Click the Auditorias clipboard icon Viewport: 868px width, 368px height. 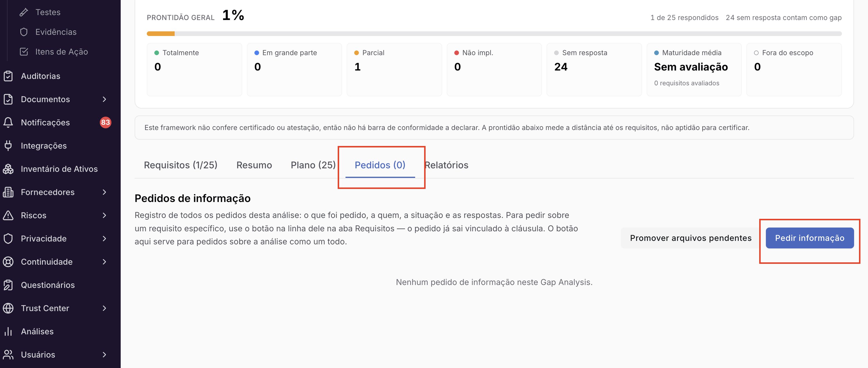8,76
